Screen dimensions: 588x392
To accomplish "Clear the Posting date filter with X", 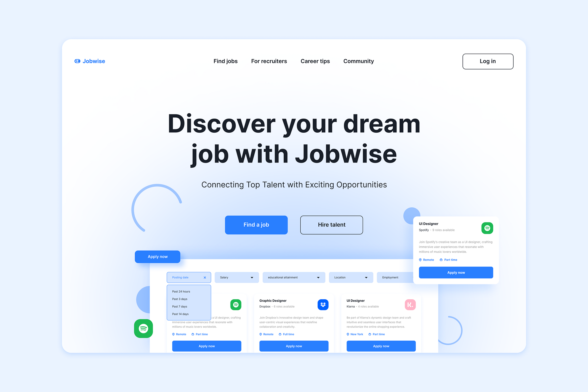I will click(x=205, y=277).
